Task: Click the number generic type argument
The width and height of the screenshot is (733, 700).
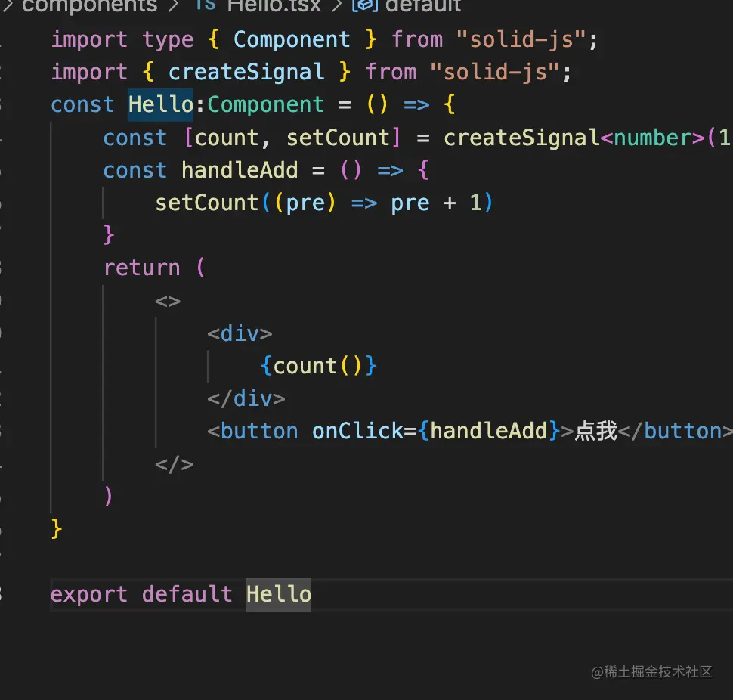Action: (x=652, y=138)
